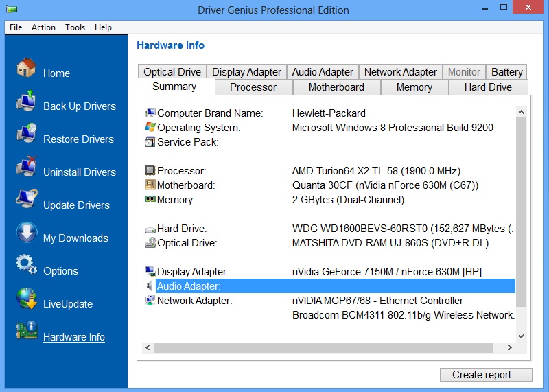Click the Optical Drive disc icon in list
Viewport: 549px width, 392px height.
[x=150, y=242]
